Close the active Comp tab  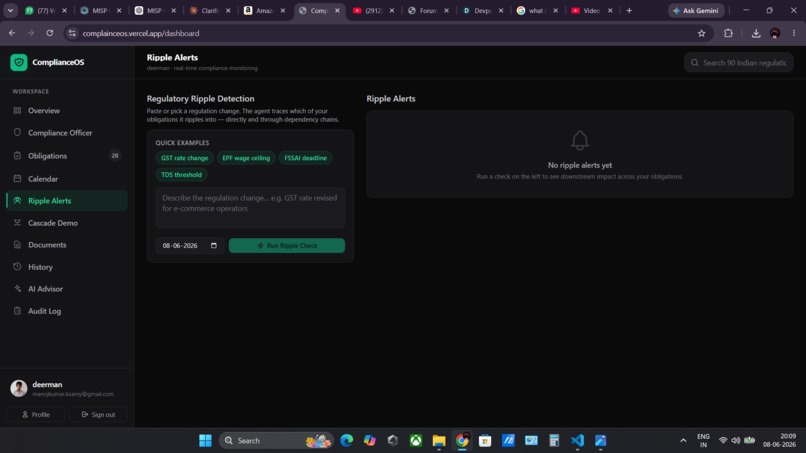pos(337,10)
